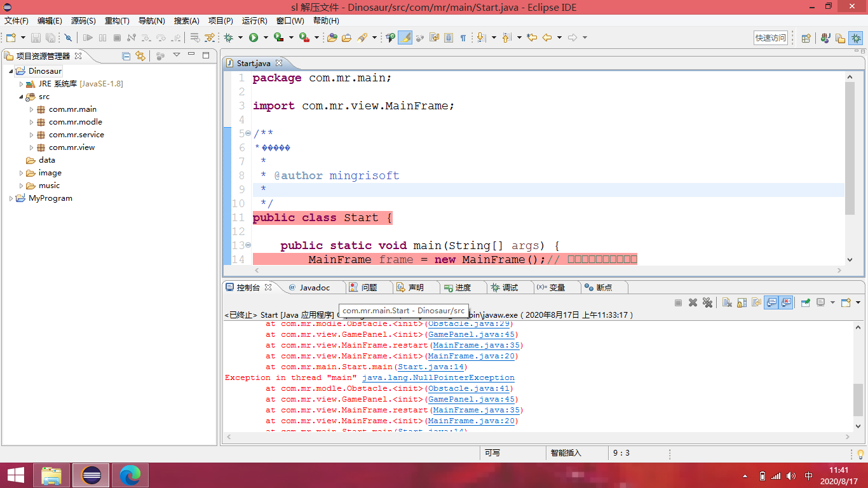868x488 pixels.
Task: Click the Clear Console icon
Action: (727, 303)
